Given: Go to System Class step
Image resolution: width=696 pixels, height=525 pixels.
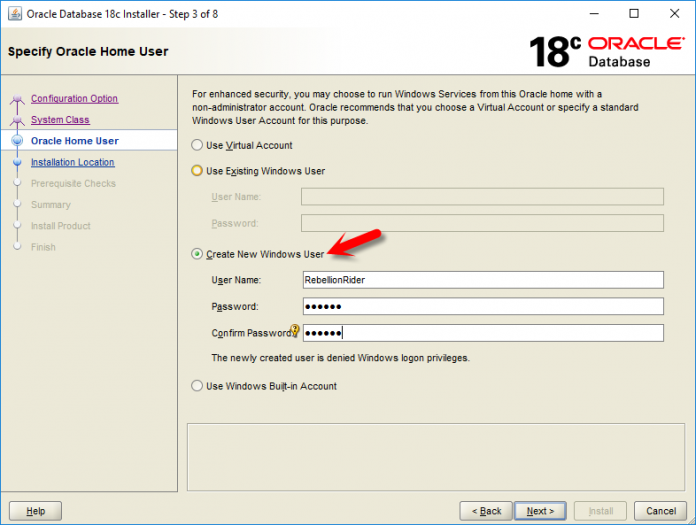Looking at the screenshot, I should coord(60,120).
